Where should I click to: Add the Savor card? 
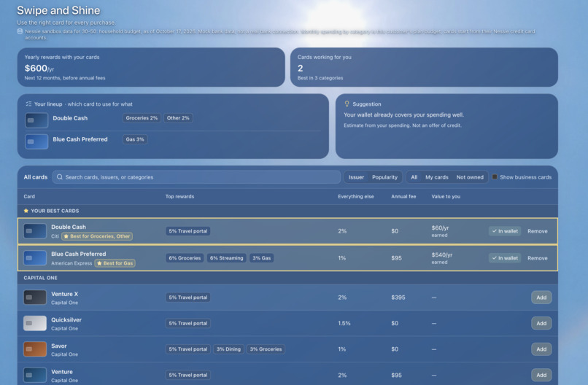pyautogui.click(x=541, y=349)
